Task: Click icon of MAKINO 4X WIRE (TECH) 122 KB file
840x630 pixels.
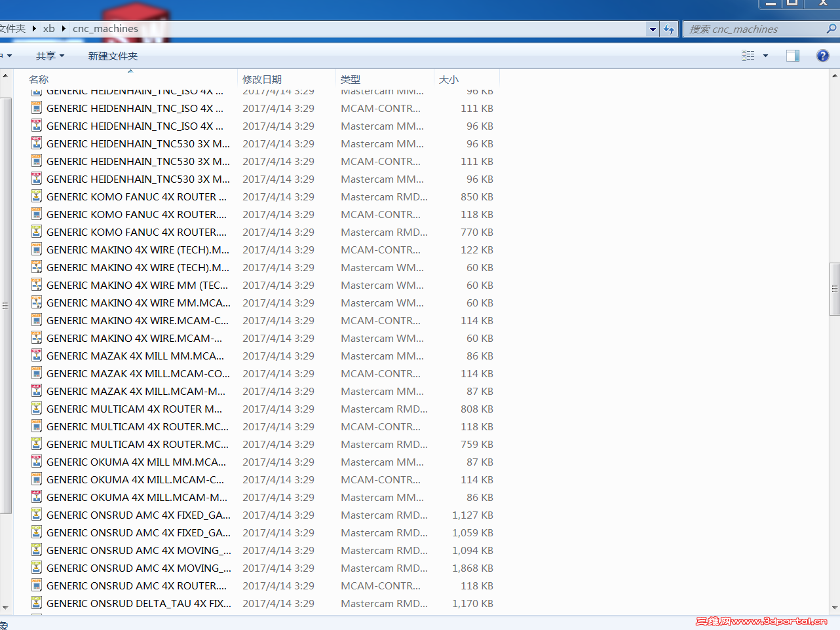Action: [x=37, y=250]
